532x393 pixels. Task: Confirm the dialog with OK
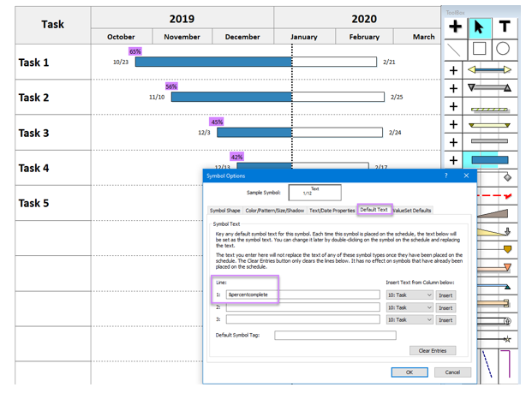tap(409, 372)
